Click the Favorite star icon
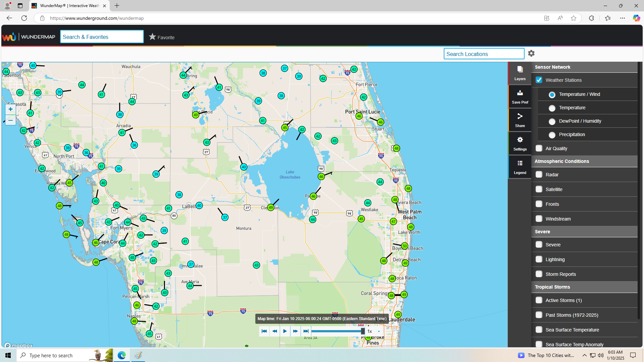The width and height of the screenshot is (644, 362). pos(153,37)
